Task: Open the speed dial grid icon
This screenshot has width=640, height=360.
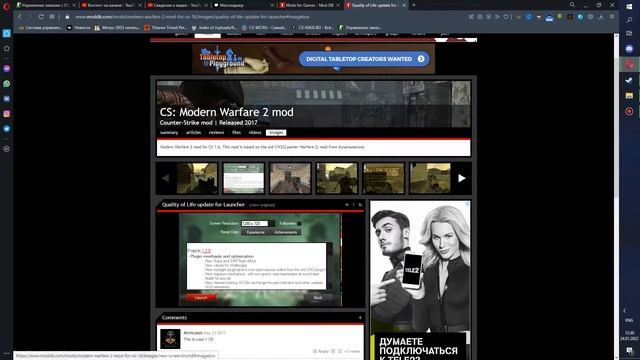Action: click(52, 17)
